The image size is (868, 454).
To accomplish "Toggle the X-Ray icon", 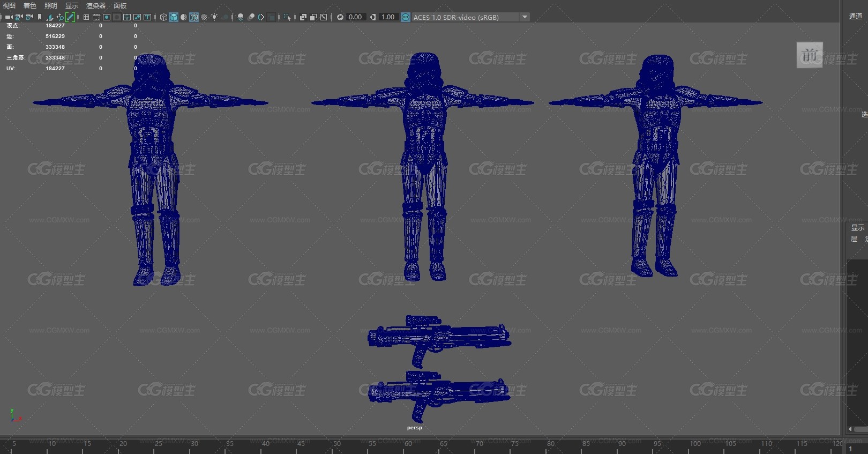I will pos(303,17).
